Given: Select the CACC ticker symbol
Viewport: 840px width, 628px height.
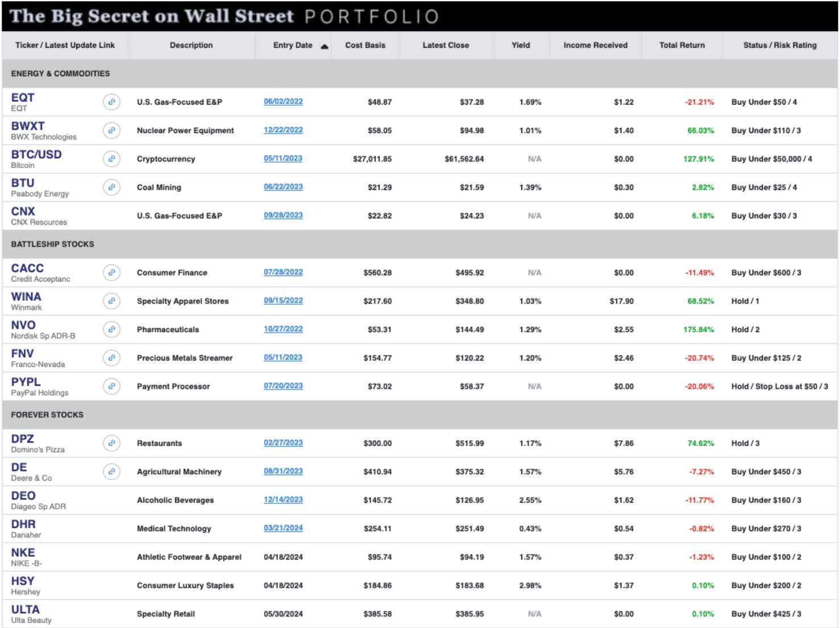Looking at the screenshot, I should coord(27,268).
